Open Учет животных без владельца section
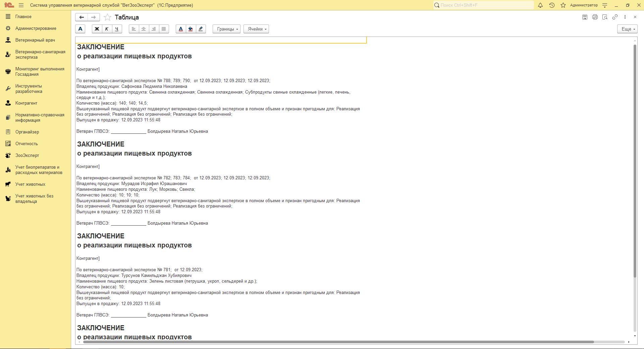The height and width of the screenshot is (349, 644). (36, 199)
